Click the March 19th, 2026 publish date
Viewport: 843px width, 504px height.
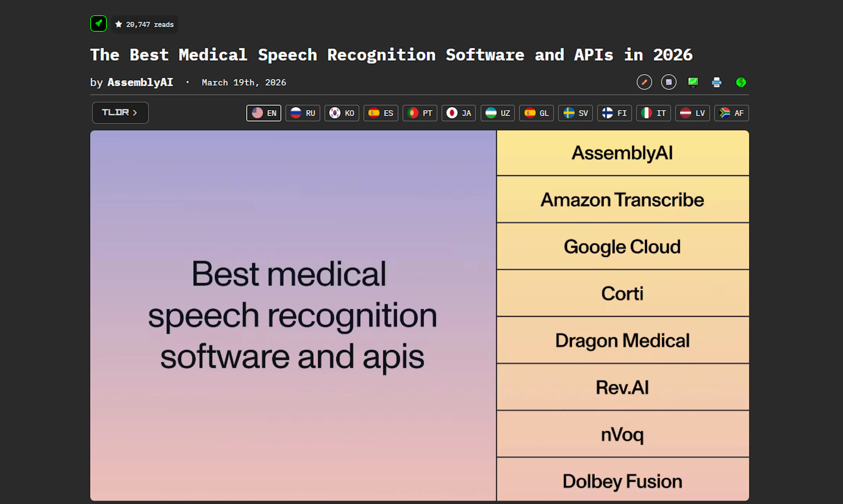244,82
